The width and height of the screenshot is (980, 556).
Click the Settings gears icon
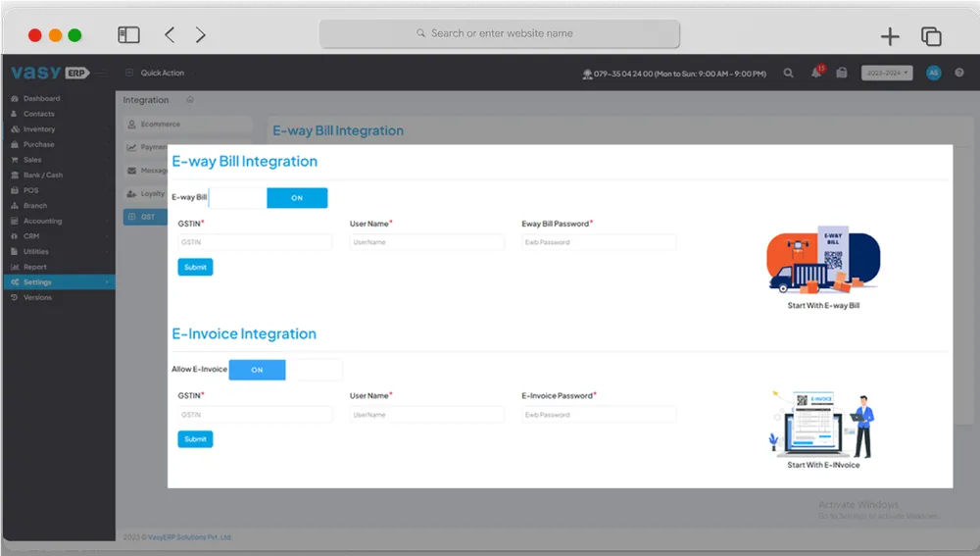(15, 282)
